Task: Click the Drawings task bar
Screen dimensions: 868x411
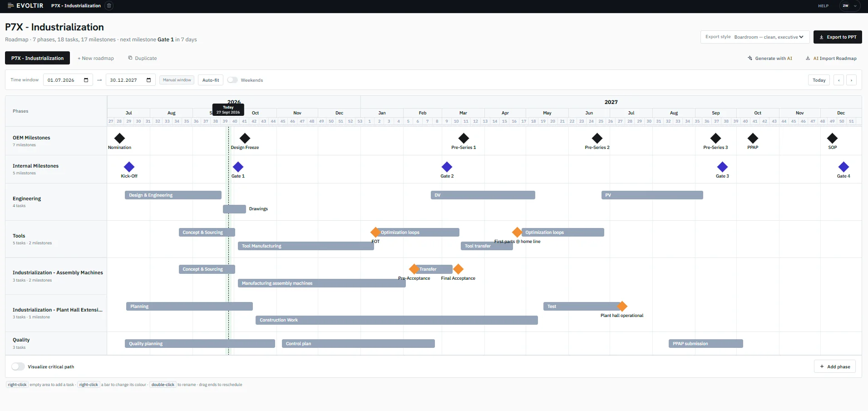Action: tap(234, 209)
